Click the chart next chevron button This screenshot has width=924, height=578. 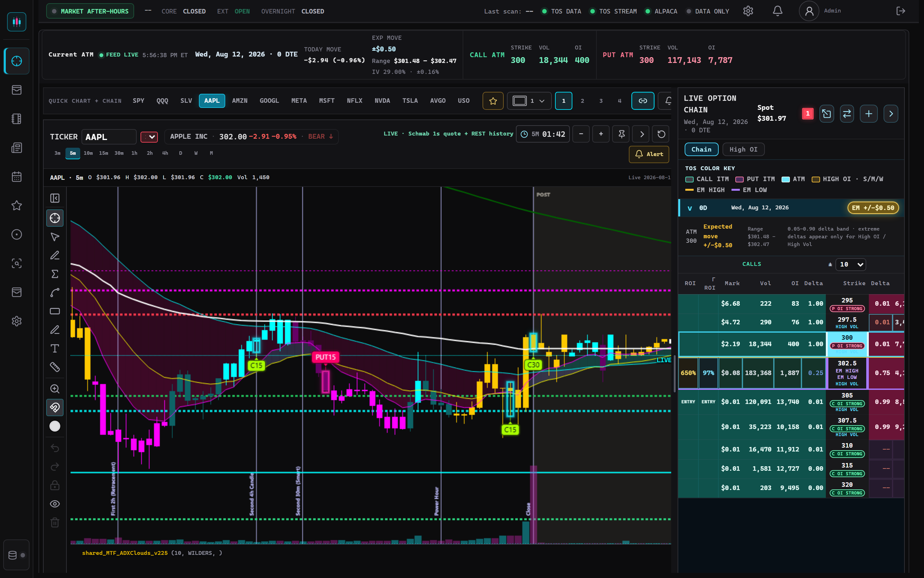pyautogui.click(x=641, y=134)
